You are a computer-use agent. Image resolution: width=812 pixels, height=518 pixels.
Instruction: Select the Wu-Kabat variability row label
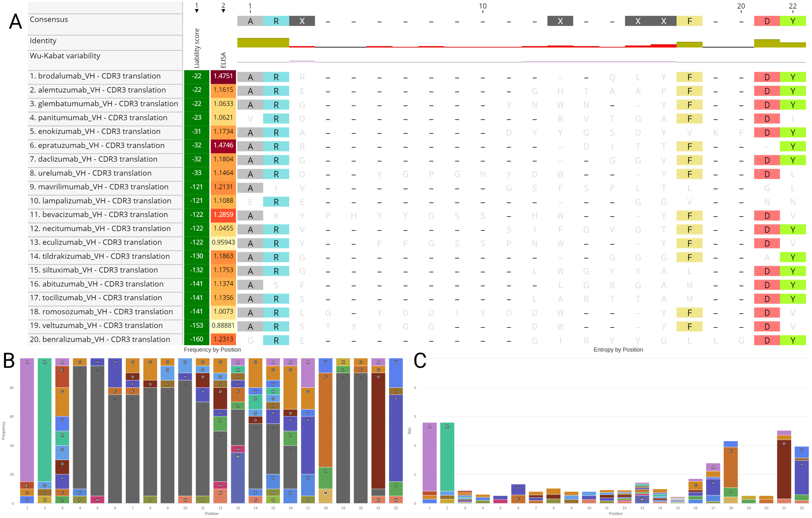(x=65, y=56)
